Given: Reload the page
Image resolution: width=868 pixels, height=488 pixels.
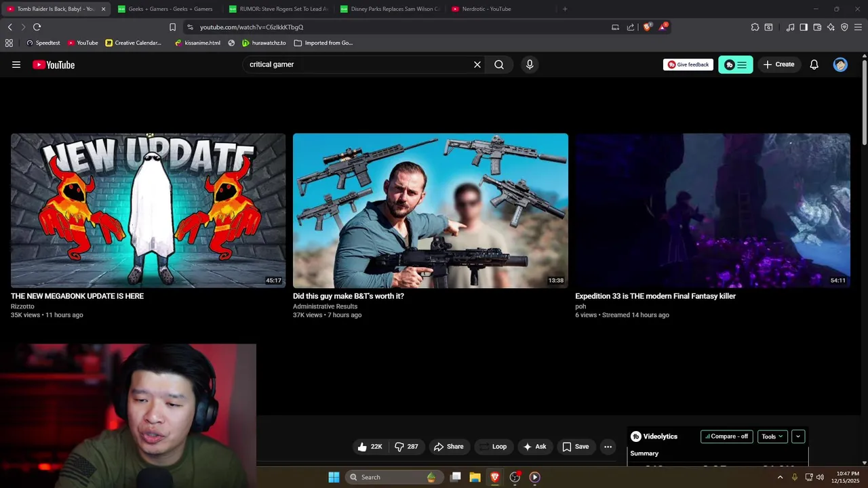Looking at the screenshot, I should pyautogui.click(x=37, y=27).
